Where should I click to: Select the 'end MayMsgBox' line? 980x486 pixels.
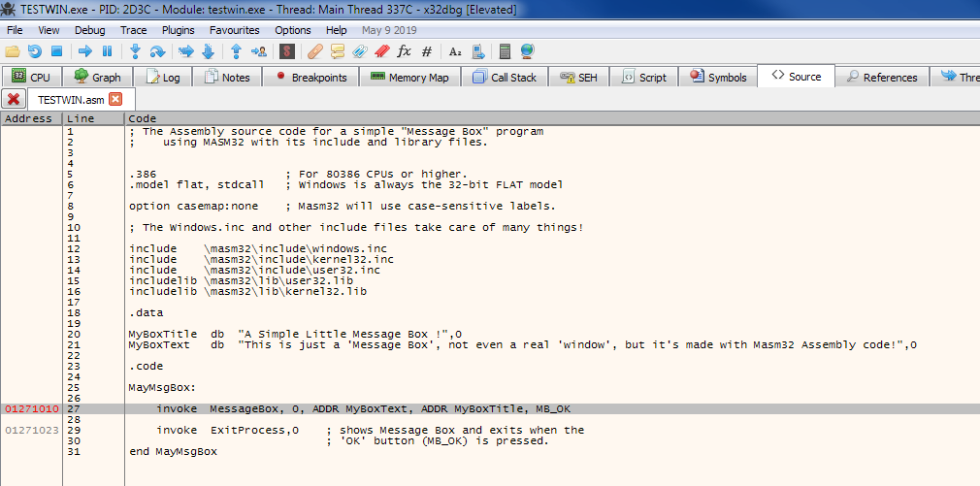click(173, 452)
